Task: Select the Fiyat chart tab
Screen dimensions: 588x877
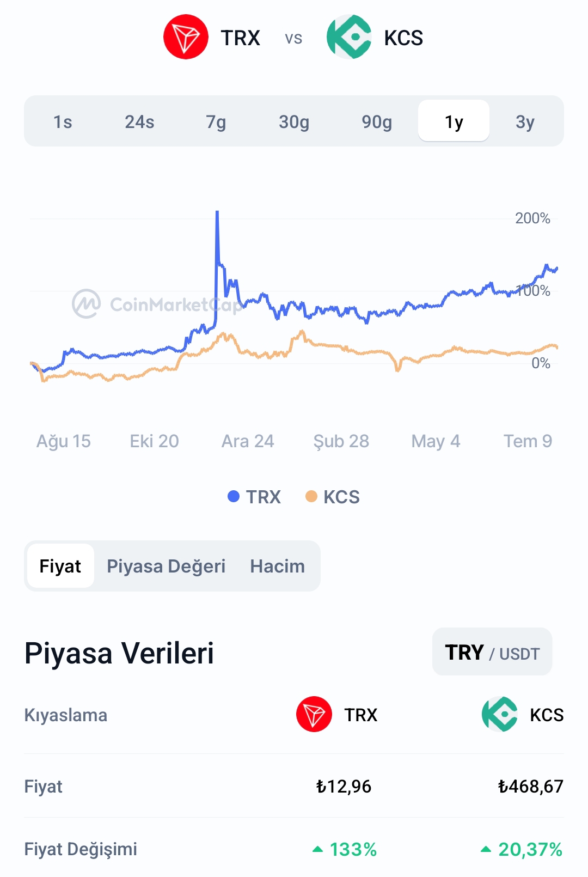Action: point(60,566)
